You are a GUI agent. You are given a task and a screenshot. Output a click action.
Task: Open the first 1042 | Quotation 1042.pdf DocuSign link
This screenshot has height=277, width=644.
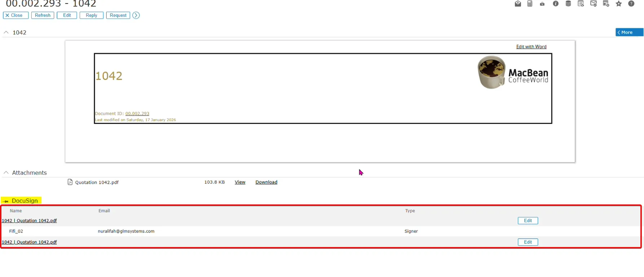29,221
